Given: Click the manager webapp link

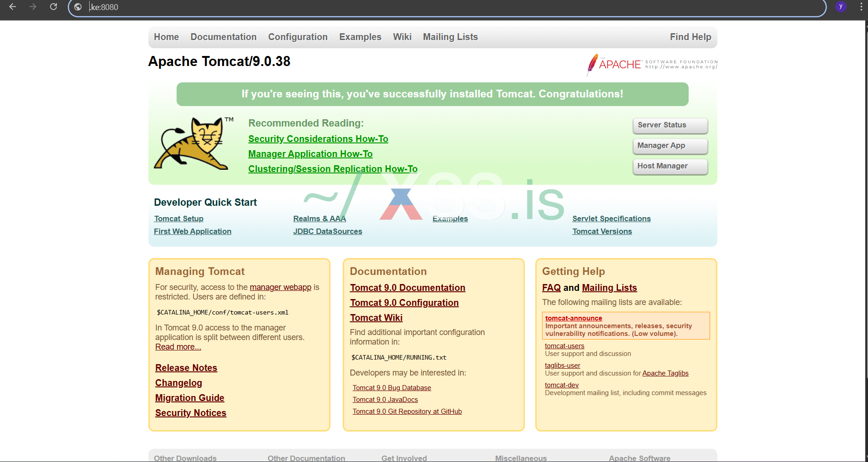Looking at the screenshot, I should pyautogui.click(x=280, y=287).
